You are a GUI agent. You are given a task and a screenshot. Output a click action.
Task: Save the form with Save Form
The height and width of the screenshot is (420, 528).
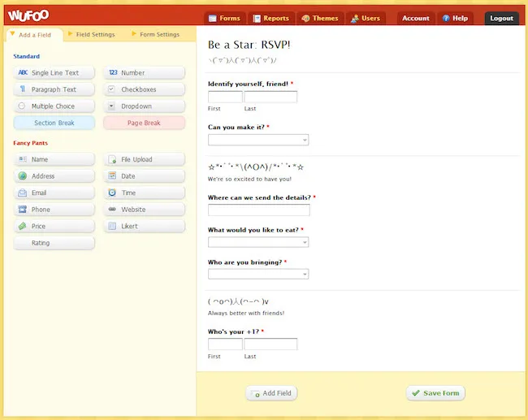point(435,393)
